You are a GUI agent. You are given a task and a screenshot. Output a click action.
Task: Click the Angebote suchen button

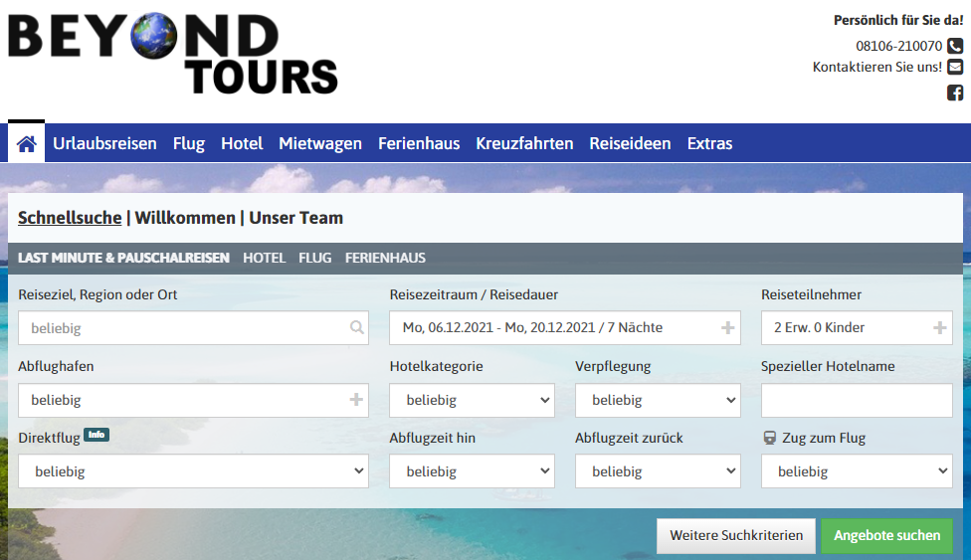pyautogui.click(x=886, y=536)
